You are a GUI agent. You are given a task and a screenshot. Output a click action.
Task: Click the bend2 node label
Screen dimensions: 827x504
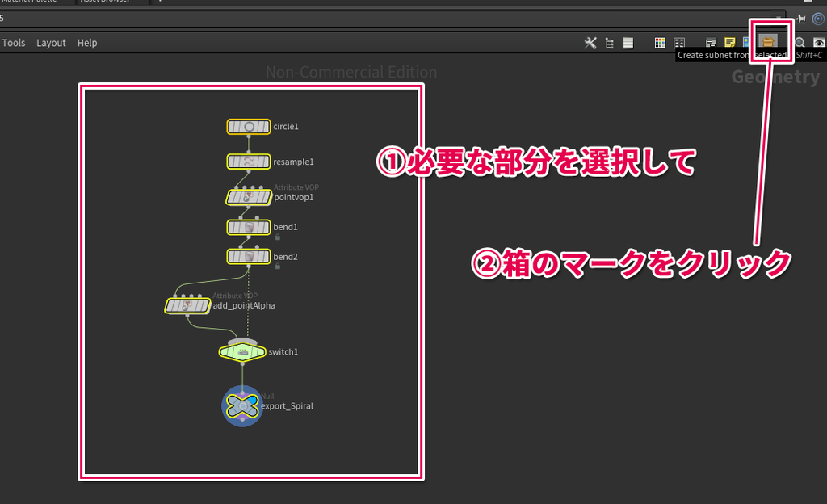pyautogui.click(x=285, y=257)
